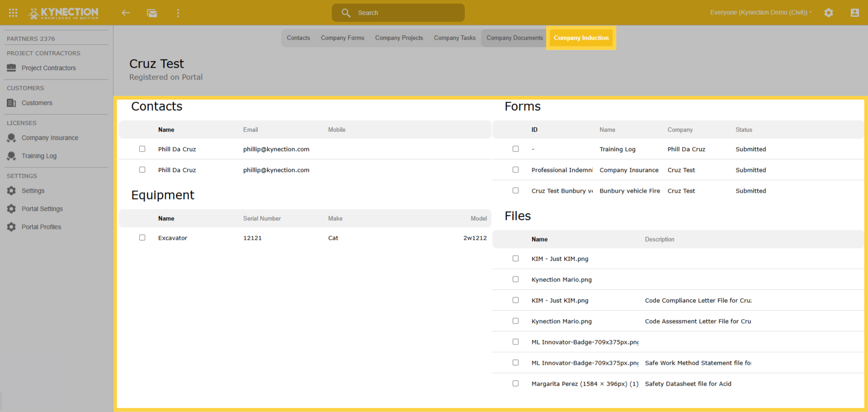The image size is (868, 412).
Task: Click the Customers building icon
Action: click(x=12, y=103)
